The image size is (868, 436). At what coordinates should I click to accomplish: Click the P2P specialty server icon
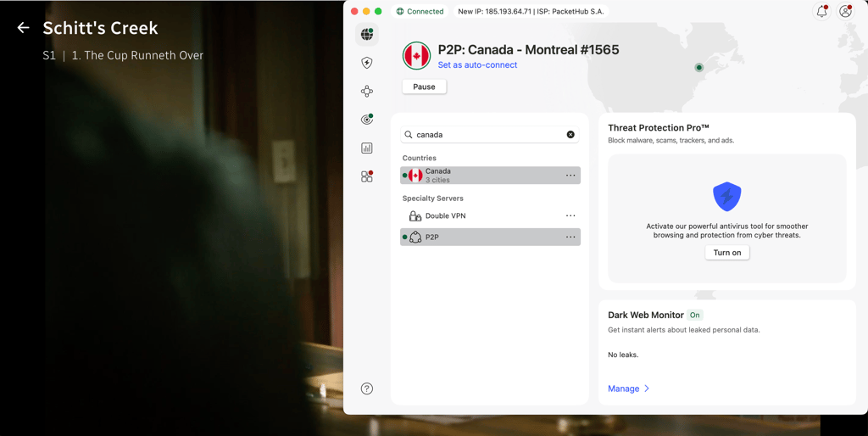(x=415, y=238)
